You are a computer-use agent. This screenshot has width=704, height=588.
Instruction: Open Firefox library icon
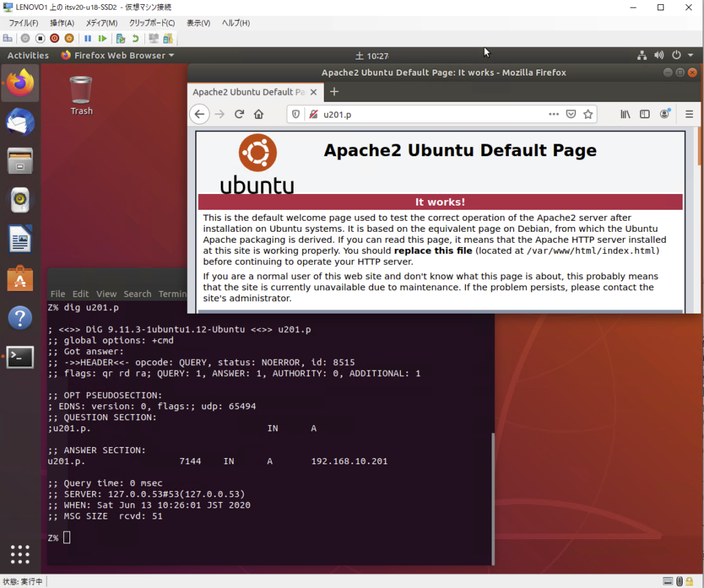625,114
